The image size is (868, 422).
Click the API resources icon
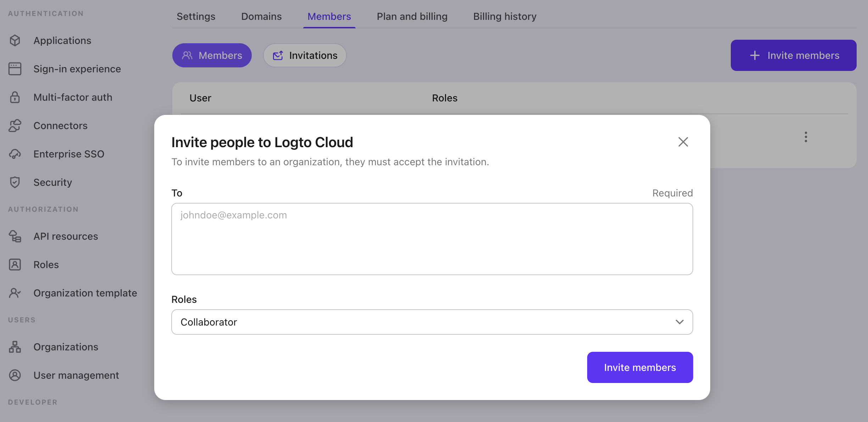click(15, 236)
